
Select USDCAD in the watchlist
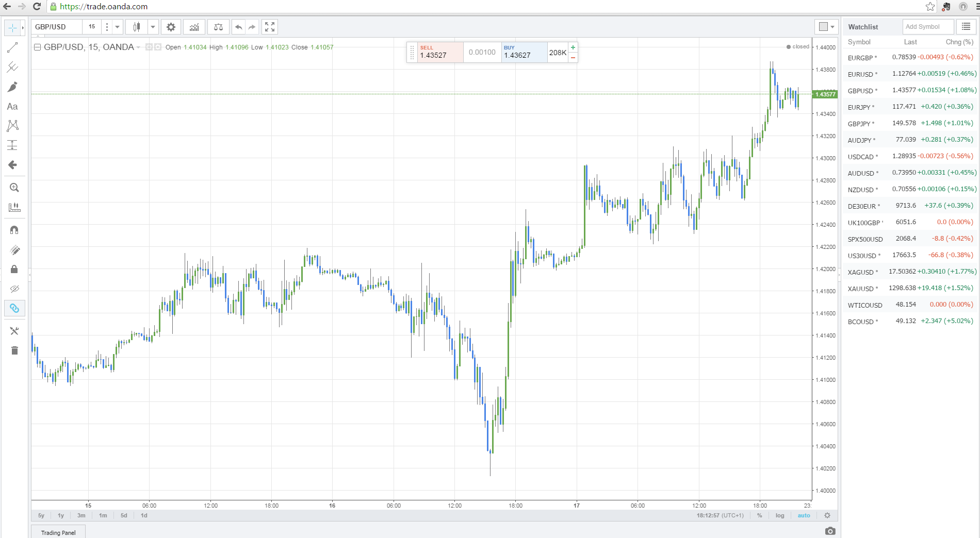911,157
